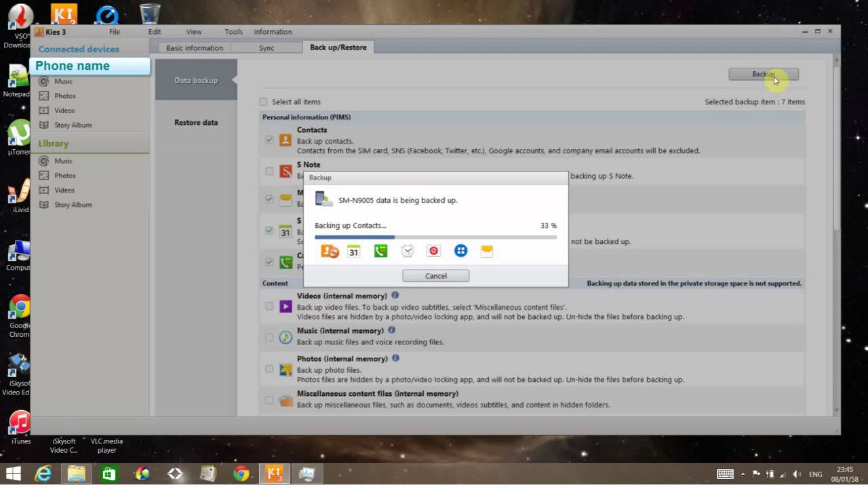Open the View menu
This screenshot has height=488, width=868.
pyautogui.click(x=194, y=32)
